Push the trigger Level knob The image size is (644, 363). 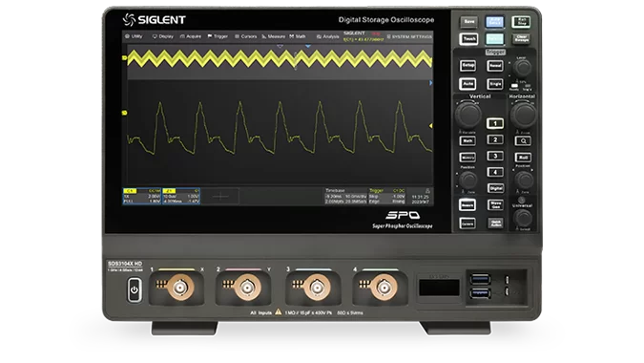click(x=523, y=68)
